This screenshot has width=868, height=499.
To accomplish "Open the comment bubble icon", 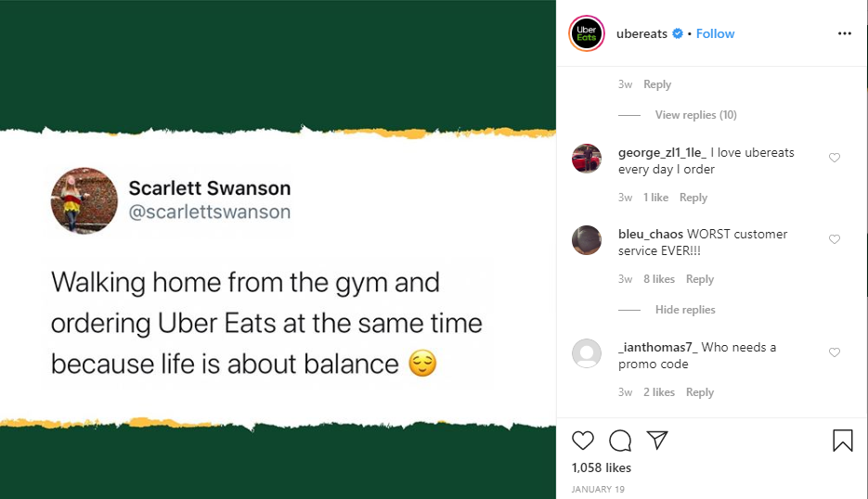I will (x=620, y=441).
